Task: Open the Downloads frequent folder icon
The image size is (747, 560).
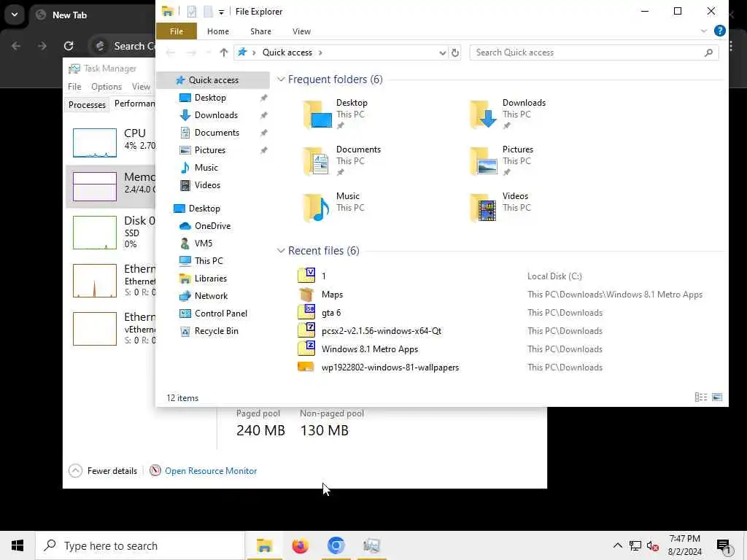Action: pos(484,114)
